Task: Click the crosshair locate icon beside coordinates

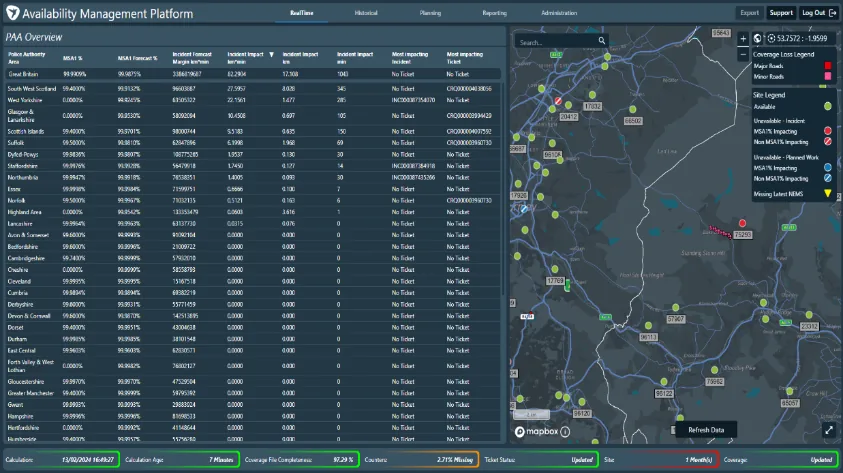Action: [x=771, y=38]
